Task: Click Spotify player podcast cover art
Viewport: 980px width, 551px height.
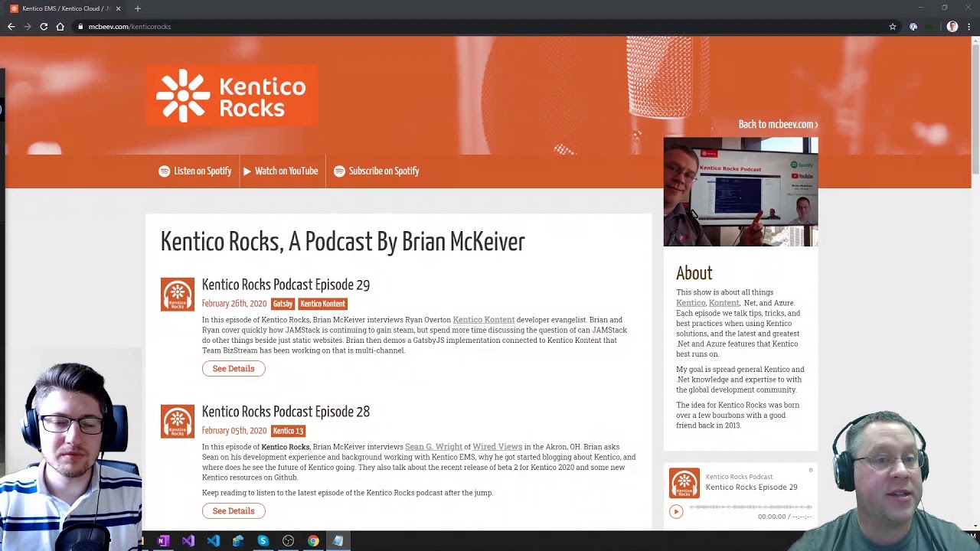Action: (x=684, y=484)
